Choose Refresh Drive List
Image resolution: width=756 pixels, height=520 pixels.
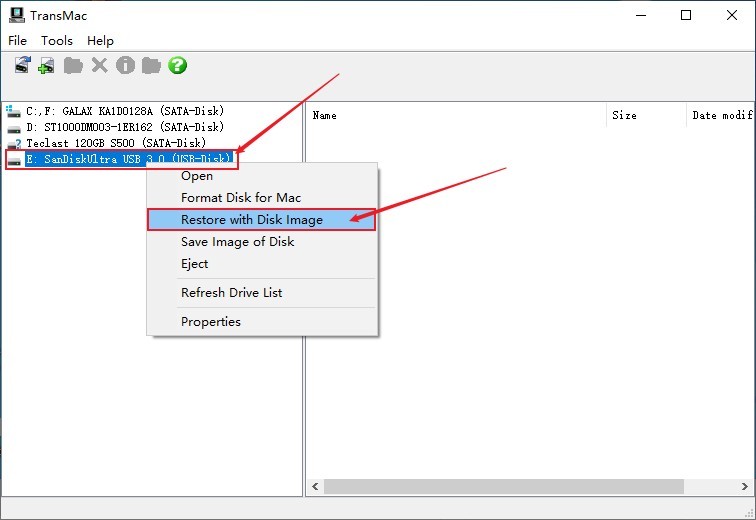tap(262, 293)
